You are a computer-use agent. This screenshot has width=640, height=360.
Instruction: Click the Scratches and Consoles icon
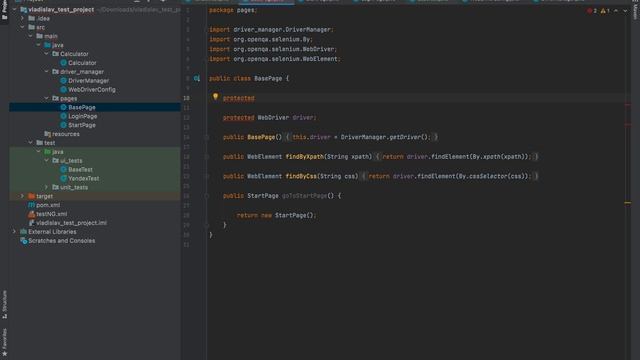pyautogui.click(x=24, y=241)
